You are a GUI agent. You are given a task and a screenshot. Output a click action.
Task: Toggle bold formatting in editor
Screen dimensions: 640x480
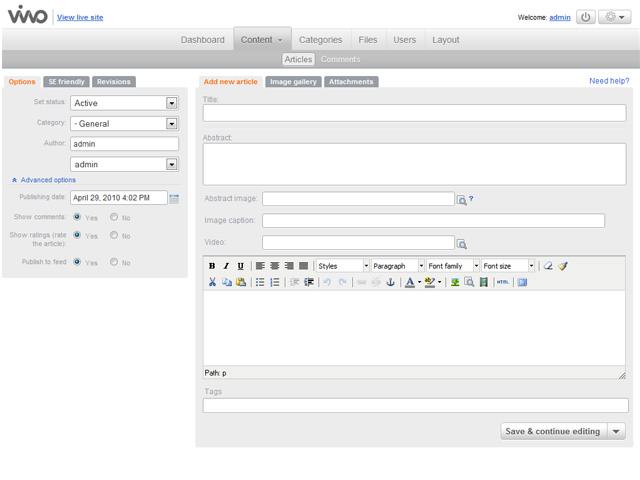212,266
